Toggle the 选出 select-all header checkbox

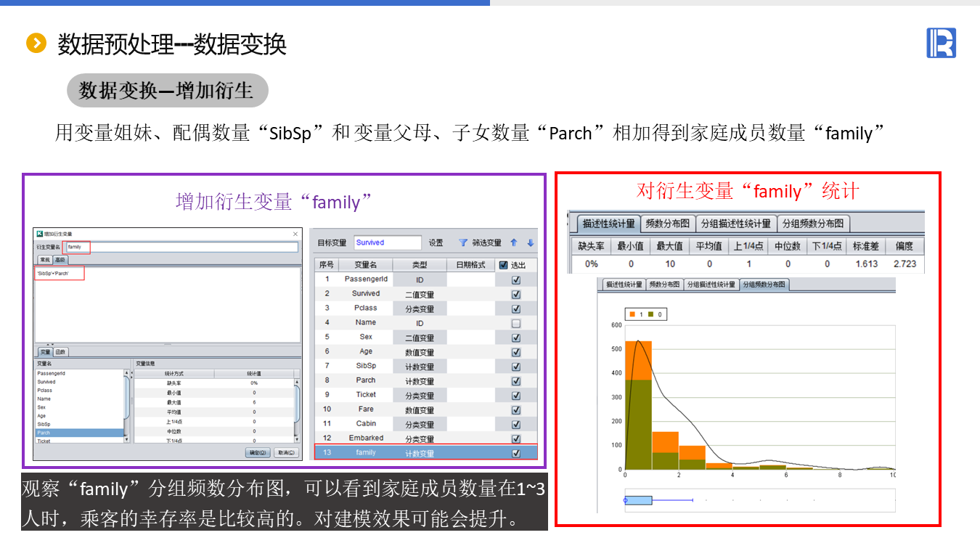(504, 265)
